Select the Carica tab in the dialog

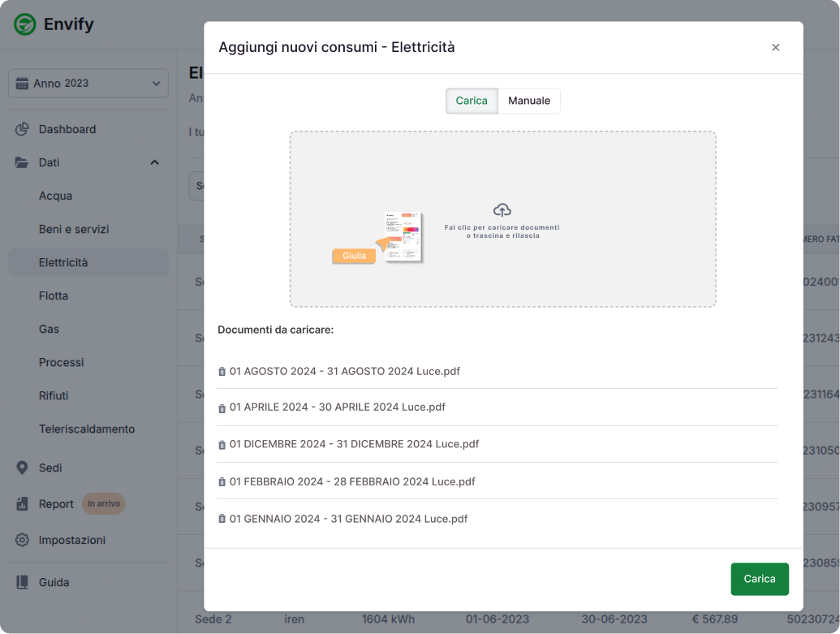pos(472,101)
